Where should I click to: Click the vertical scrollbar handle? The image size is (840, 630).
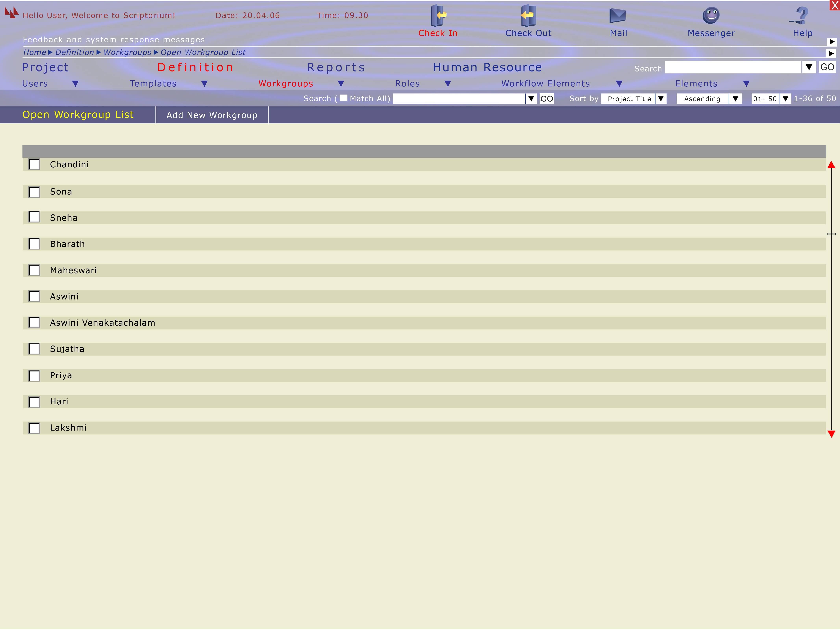point(831,234)
